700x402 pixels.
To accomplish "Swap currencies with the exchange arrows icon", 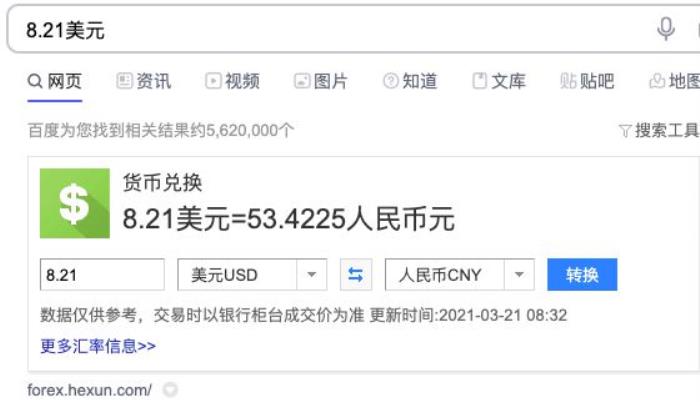I will coord(355,275).
